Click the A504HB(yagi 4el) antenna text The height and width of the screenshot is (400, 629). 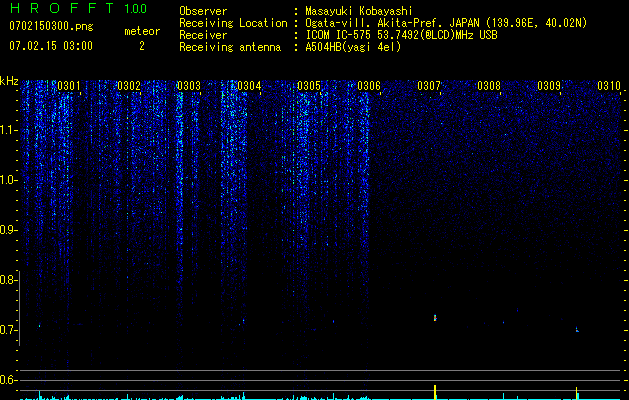[353, 47]
